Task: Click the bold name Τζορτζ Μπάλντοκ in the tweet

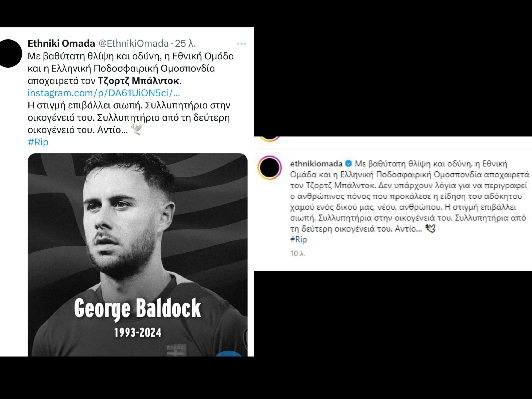Action: coord(139,81)
